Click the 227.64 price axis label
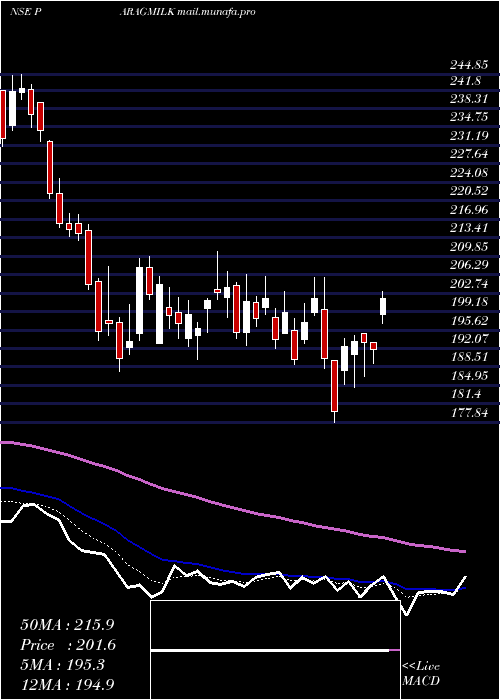This screenshot has width=500, height=700. coord(468,154)
